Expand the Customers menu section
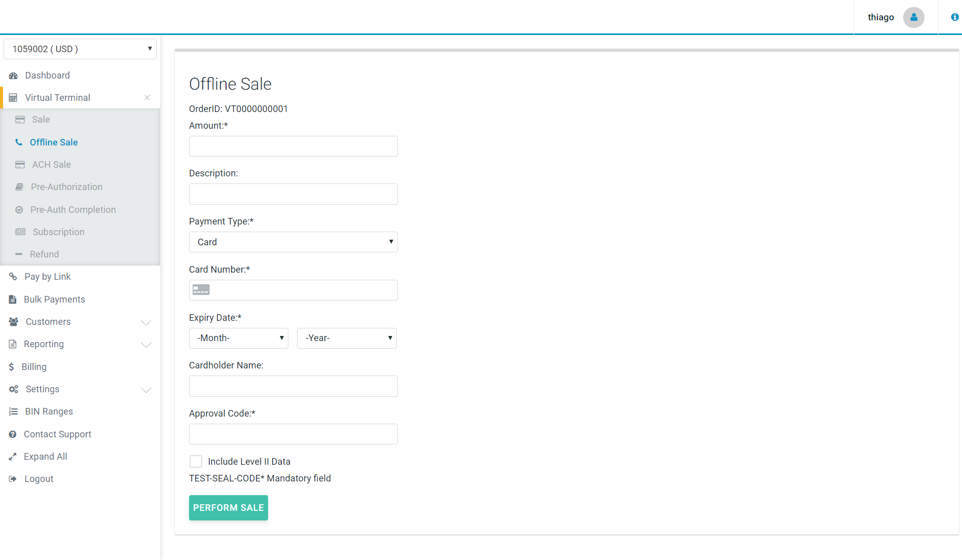Viewport: 962px width, 560px height. coord(146,322)
